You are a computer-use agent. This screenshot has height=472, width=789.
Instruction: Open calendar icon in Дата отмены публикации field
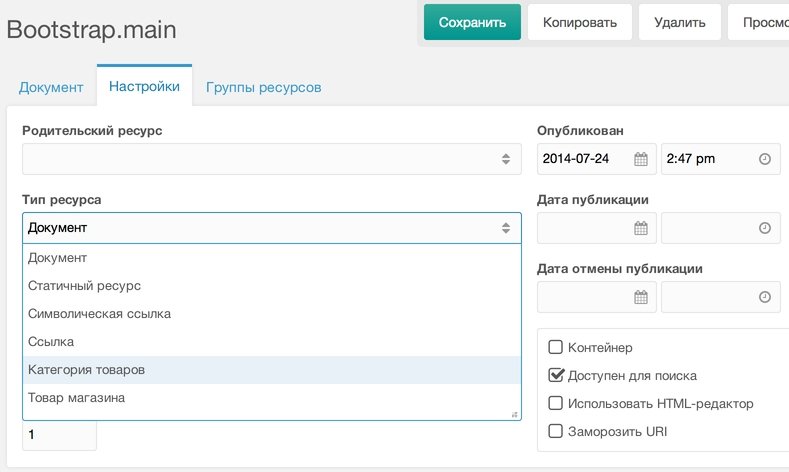(641, 297)
